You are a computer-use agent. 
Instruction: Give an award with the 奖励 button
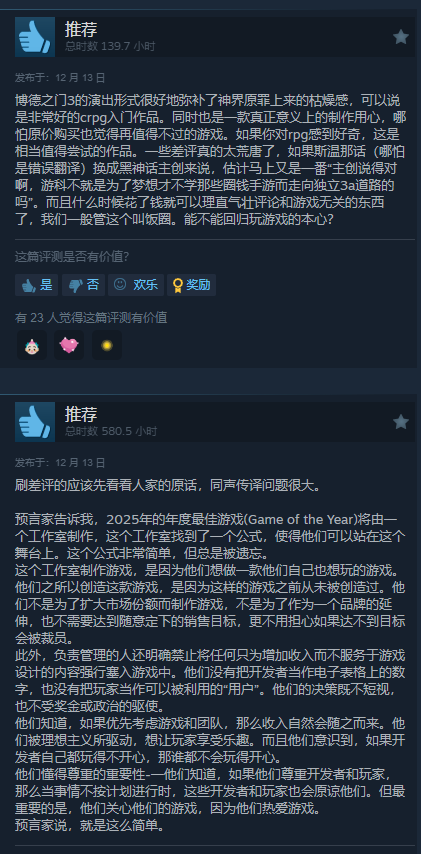pos(191,285)
